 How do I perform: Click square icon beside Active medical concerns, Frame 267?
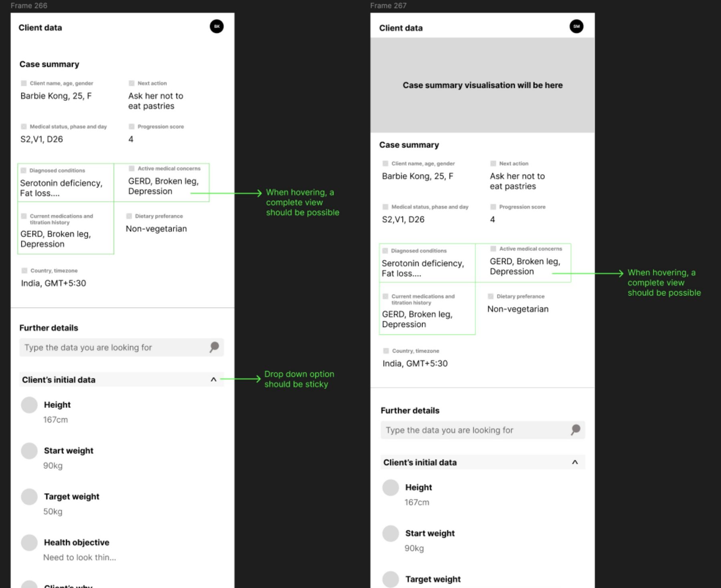point(493,249)
